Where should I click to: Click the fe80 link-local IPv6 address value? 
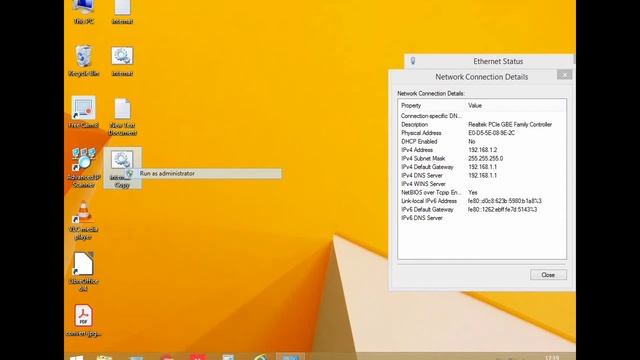(504, 201)
